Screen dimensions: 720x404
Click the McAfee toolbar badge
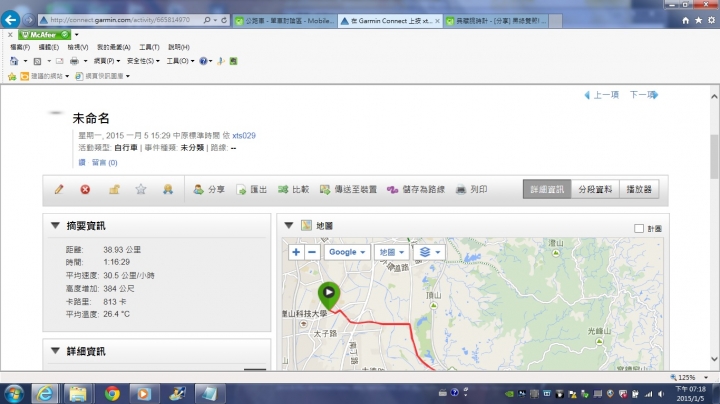tap(45, 35)
